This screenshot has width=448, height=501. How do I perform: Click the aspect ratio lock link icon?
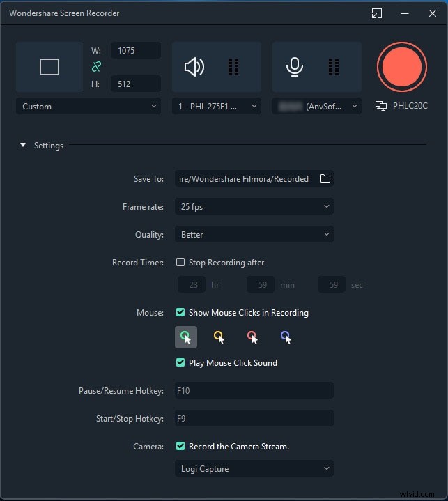tap(98, 67)
